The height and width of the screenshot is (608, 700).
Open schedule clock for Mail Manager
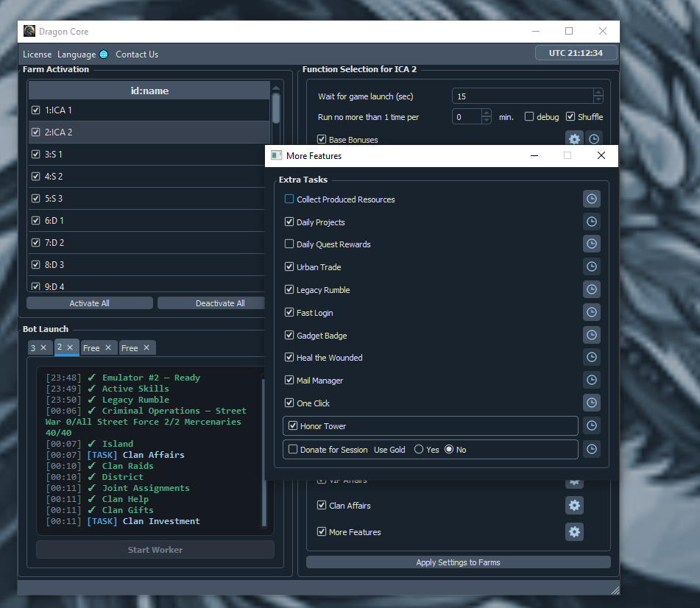click(x=592, y=381)
